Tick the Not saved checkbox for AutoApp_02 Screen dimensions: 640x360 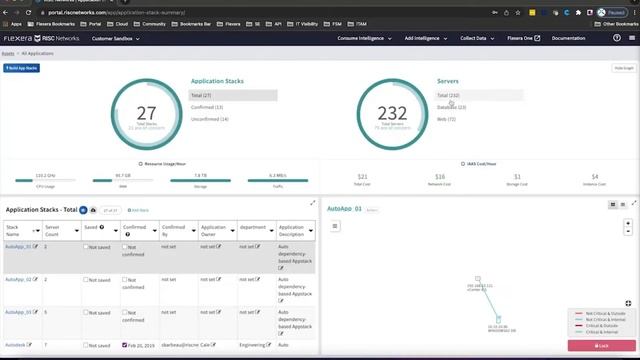[x=85, y=280]
